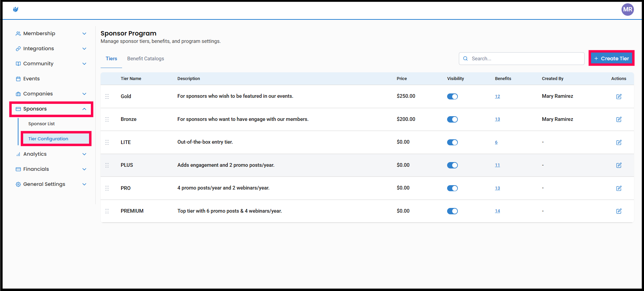Open the MR user avatar menu
This screenshot has width=644, height=291.
[627, 9]
